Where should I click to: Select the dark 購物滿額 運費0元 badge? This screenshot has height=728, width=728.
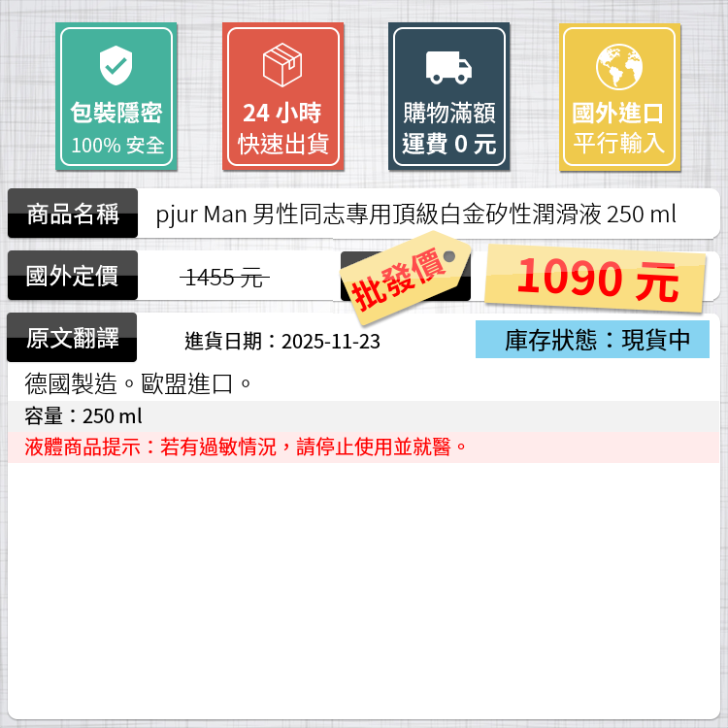pyautogui.click(x=449, y=96)
